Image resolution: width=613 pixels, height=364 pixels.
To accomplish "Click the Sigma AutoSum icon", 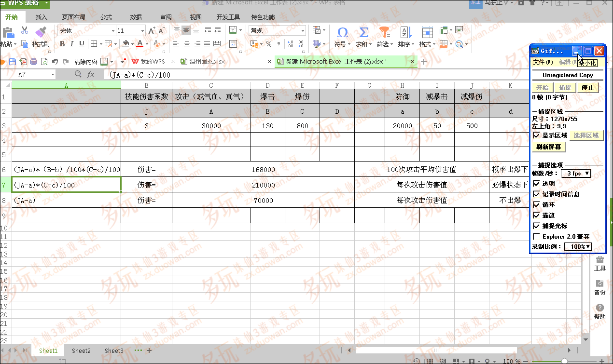I will [363, 32].
